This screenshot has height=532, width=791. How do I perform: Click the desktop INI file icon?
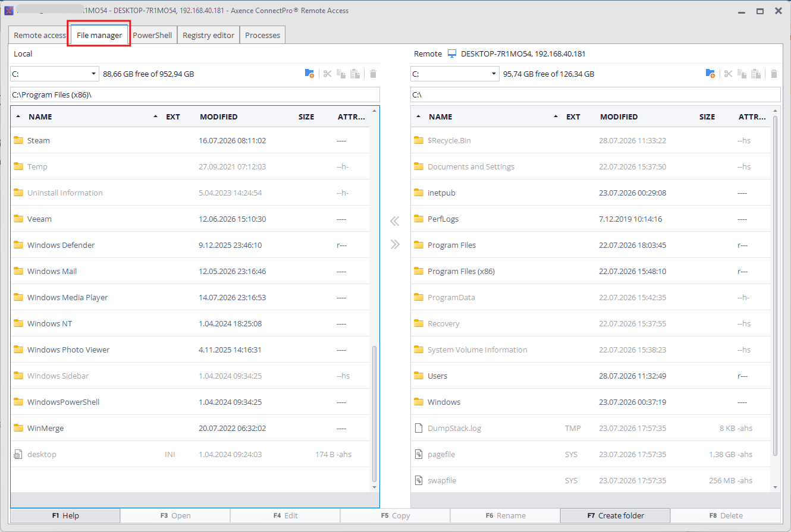pyautogui.click(x=18, y=454)
